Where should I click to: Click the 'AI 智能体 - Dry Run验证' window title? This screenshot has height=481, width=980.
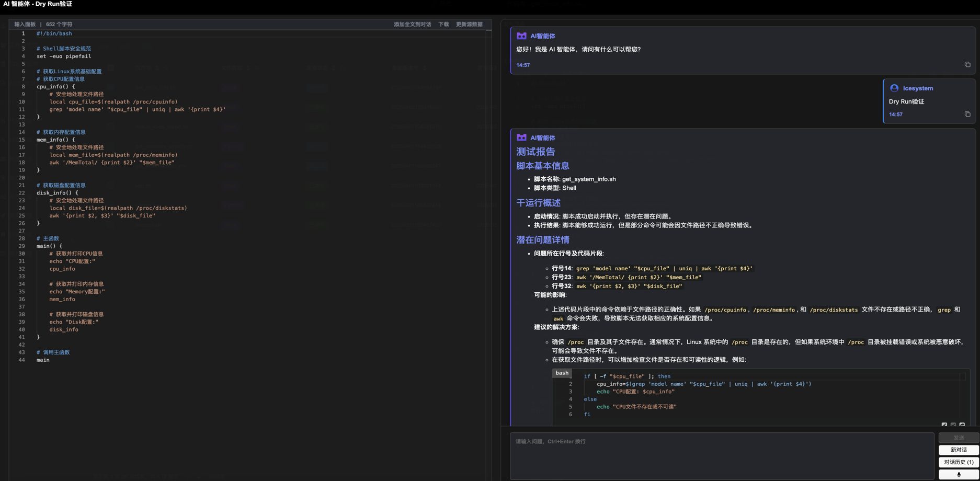pos(38,4)
